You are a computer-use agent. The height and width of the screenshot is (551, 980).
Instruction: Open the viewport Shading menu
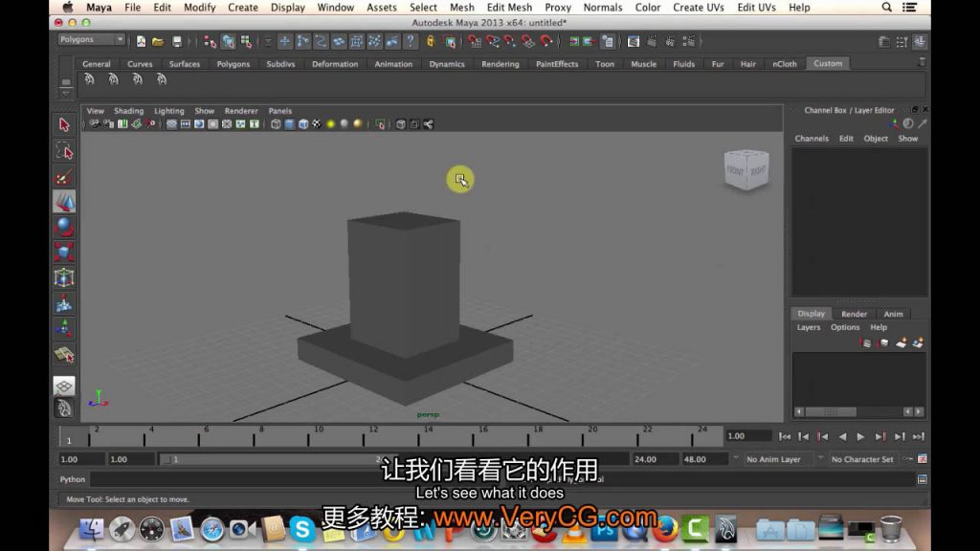click(129, 111)
